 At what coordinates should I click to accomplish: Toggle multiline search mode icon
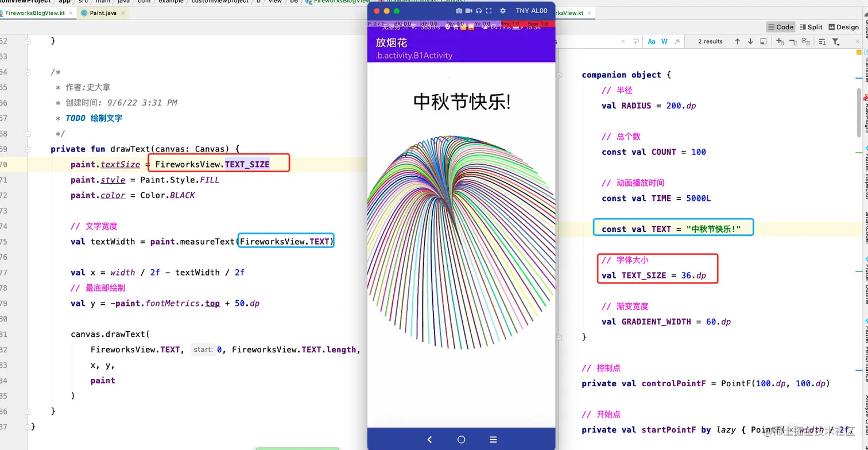coord(822,41)
